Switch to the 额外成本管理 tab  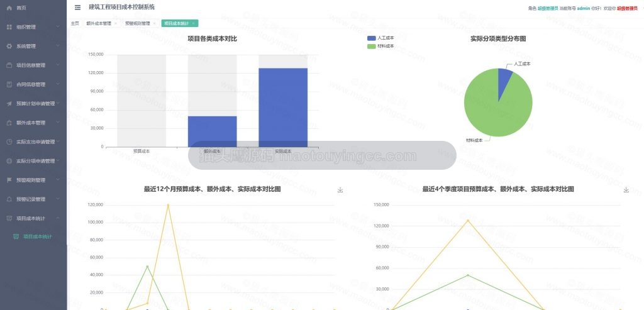[101, 23]
